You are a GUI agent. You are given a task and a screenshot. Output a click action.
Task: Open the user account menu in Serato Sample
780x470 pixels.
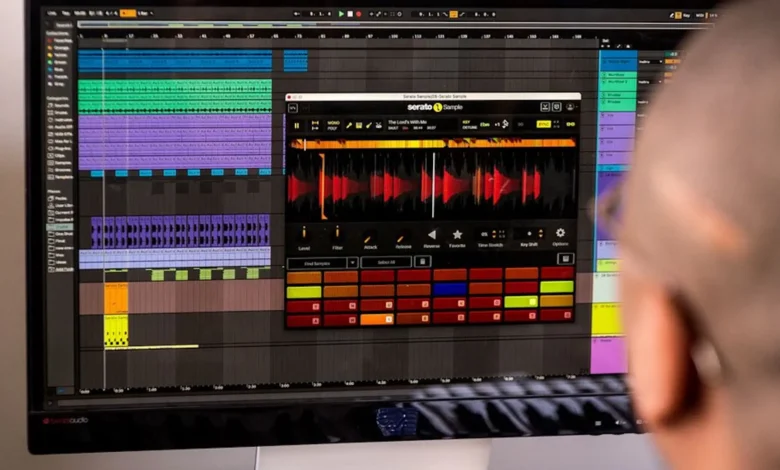coord(571,106)
